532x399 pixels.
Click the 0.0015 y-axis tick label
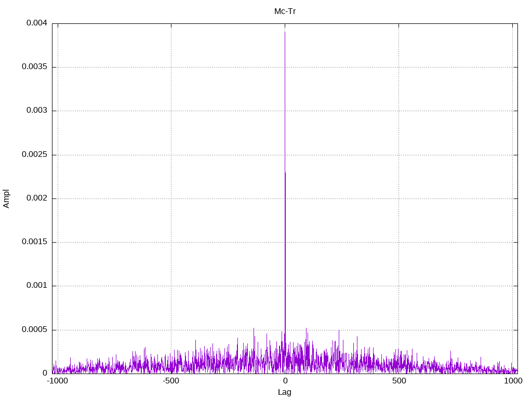click(34, 242)
